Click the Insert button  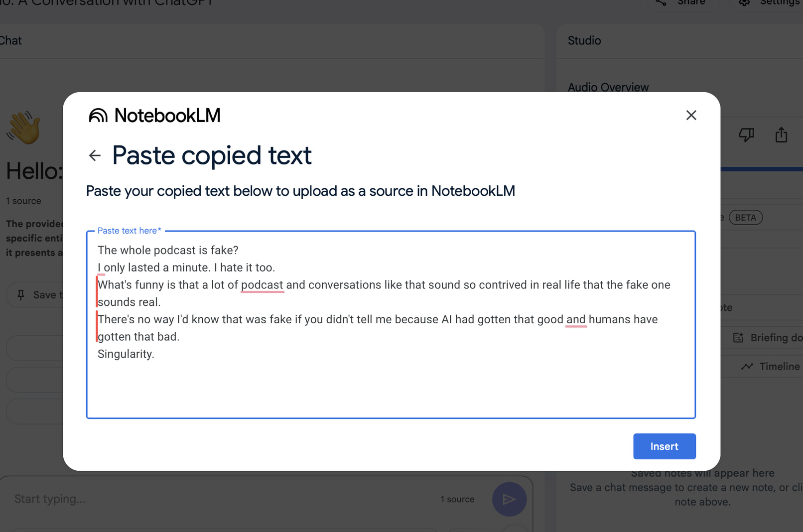[664, 446]
